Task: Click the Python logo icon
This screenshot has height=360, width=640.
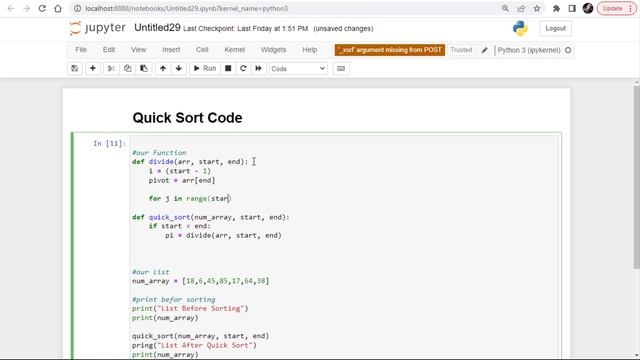Action: pyautogui.click(x=520, y=29)
